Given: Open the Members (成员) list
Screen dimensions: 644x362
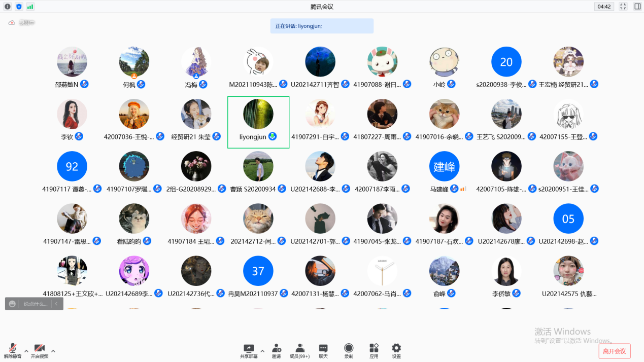Looking at the screenshot, I should coord(299,350).
